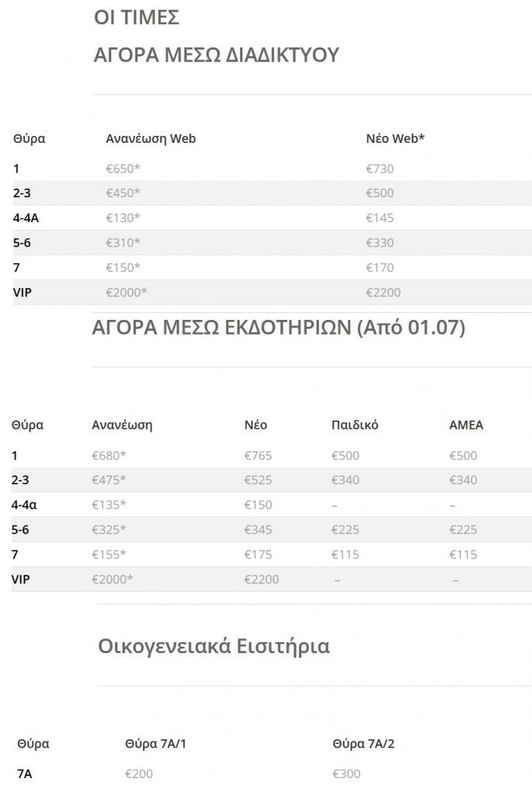Click the "Παιδικό" column header

coord(355,425)
